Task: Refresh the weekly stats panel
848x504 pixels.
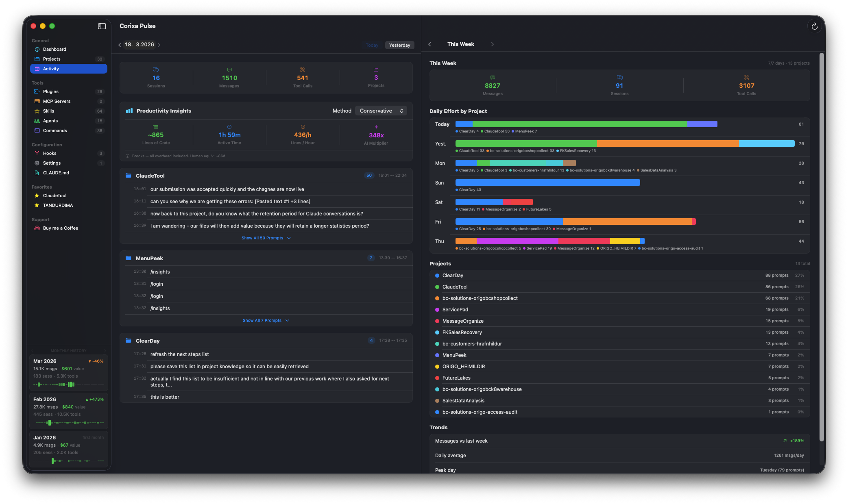Action: [x=815, y=26]
